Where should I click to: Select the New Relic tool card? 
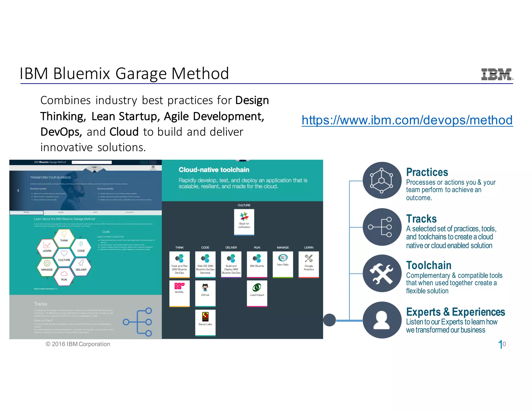coord(283,264)
